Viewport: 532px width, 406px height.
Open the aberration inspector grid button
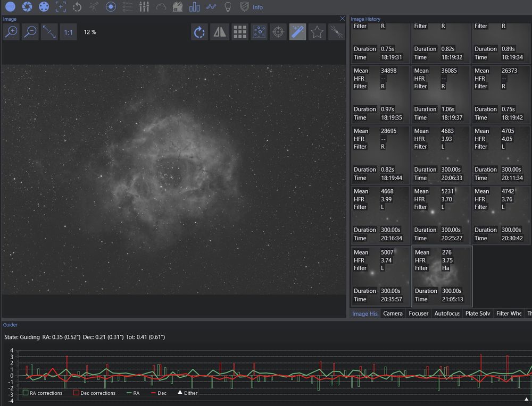(x=239, y=32)
